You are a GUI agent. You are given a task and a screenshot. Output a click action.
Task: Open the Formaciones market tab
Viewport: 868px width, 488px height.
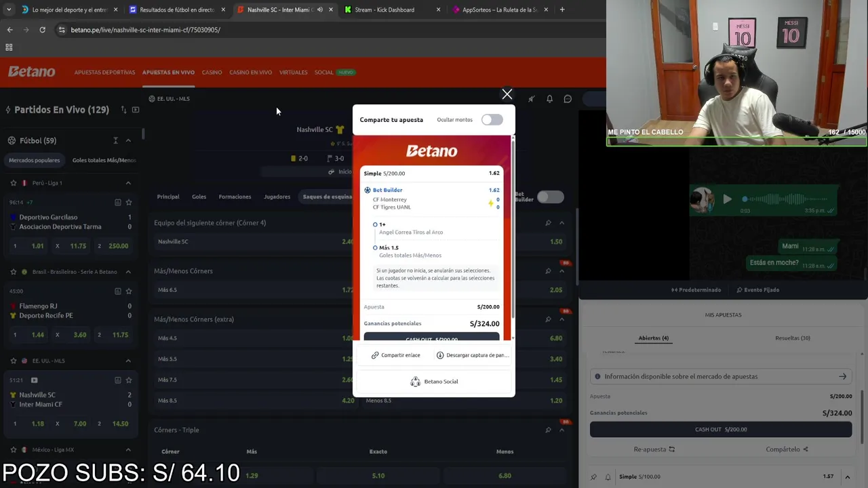tap(235, 197)
